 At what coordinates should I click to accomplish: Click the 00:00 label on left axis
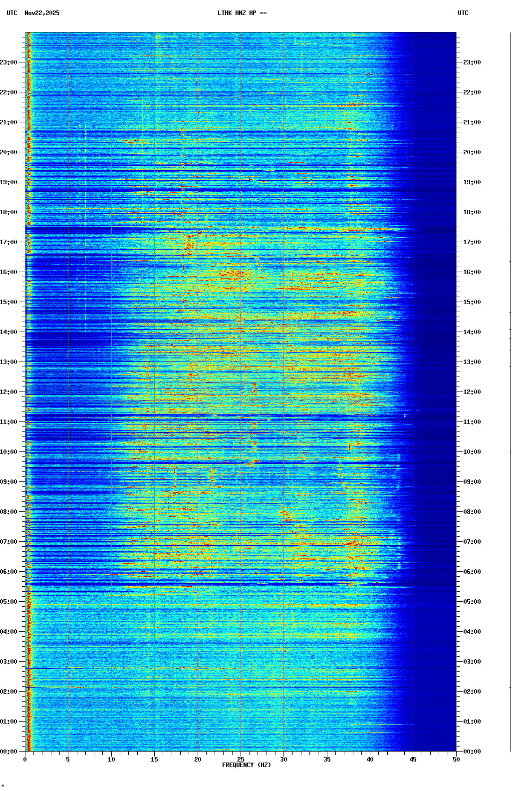[8, 752]
